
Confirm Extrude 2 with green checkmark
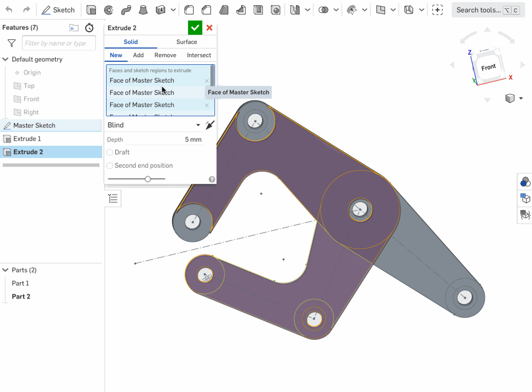tap(195, 28)
